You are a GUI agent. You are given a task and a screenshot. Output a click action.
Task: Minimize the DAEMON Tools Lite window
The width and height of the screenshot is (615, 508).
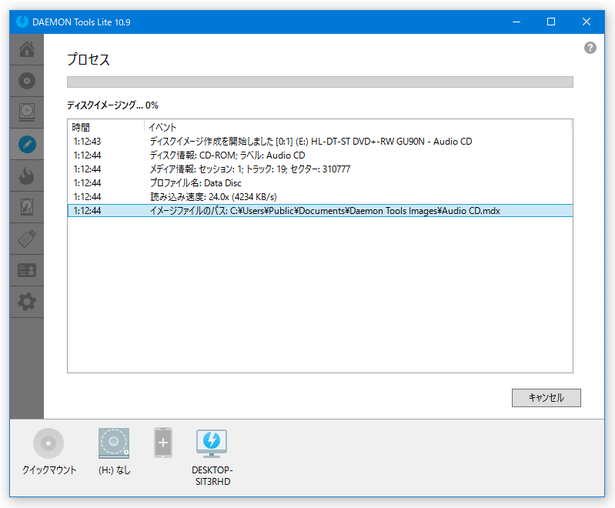[x=517, y=22]
